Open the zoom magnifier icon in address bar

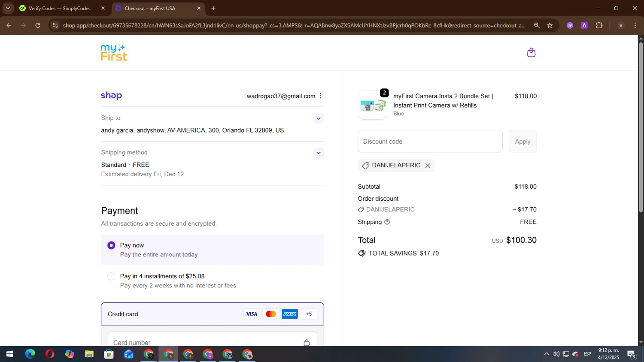click(x=537, y=25)
